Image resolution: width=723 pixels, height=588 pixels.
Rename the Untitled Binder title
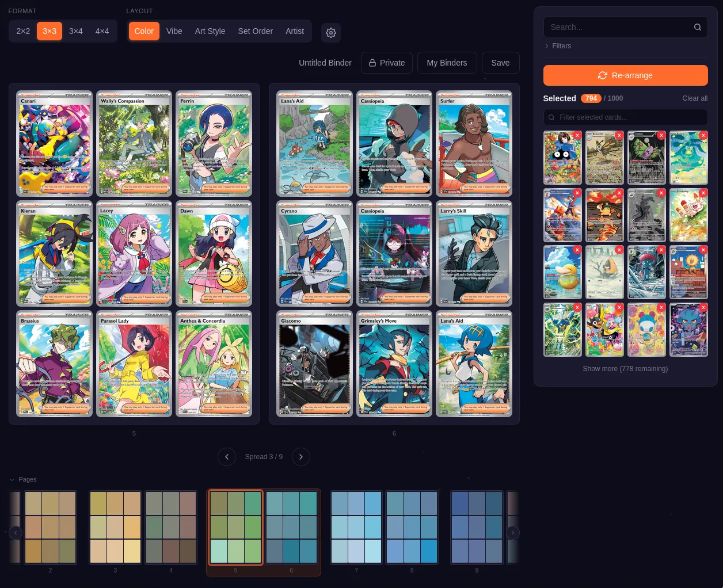[x=325, y=63]
